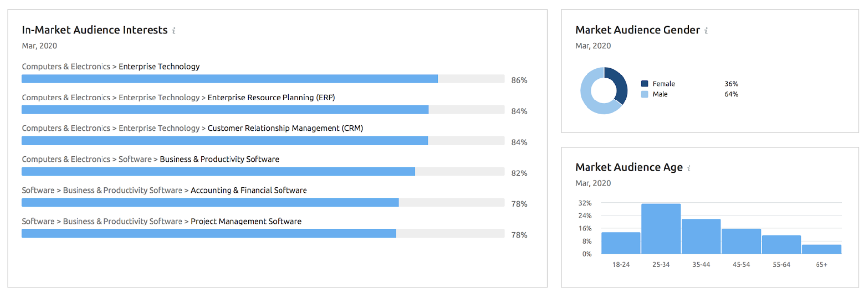Screen dimensions: 868x300
Task: Click the Business & Productivity Software 82% bar
Action: coord(218,172)
